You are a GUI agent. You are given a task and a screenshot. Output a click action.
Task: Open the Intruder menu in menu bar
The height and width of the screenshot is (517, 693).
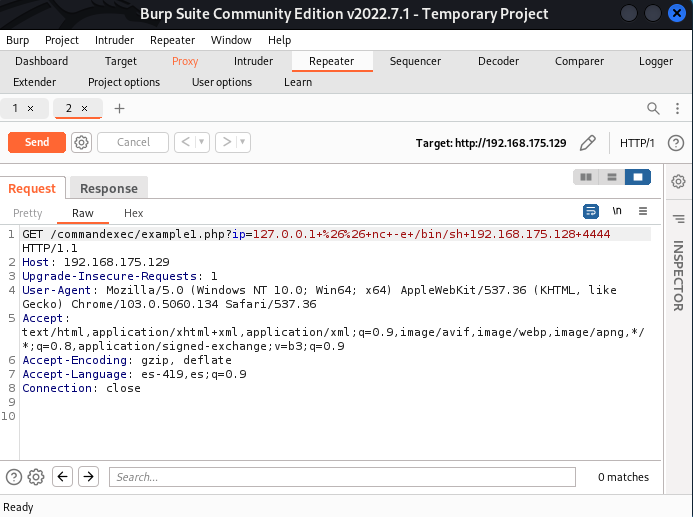coord(114,40)
